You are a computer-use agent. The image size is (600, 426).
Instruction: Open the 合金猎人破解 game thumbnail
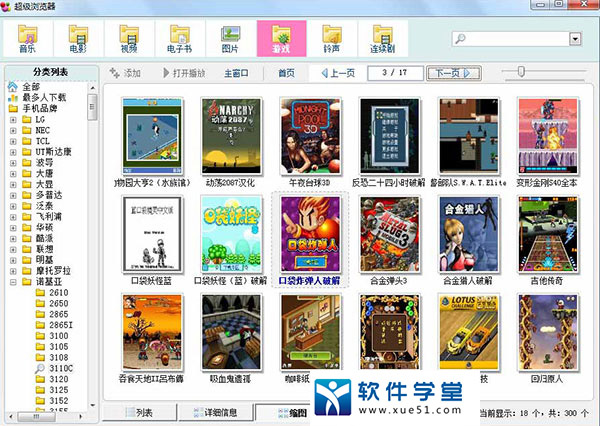[469, 234]
